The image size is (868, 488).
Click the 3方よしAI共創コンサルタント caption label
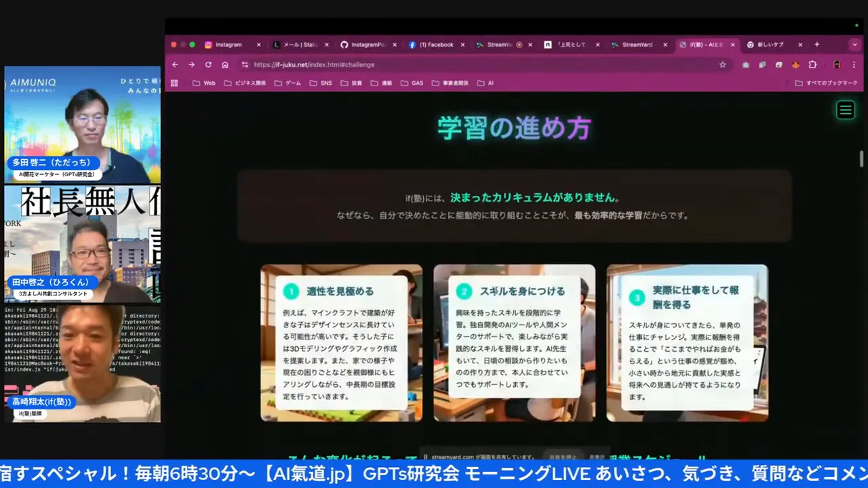point(54,293)
